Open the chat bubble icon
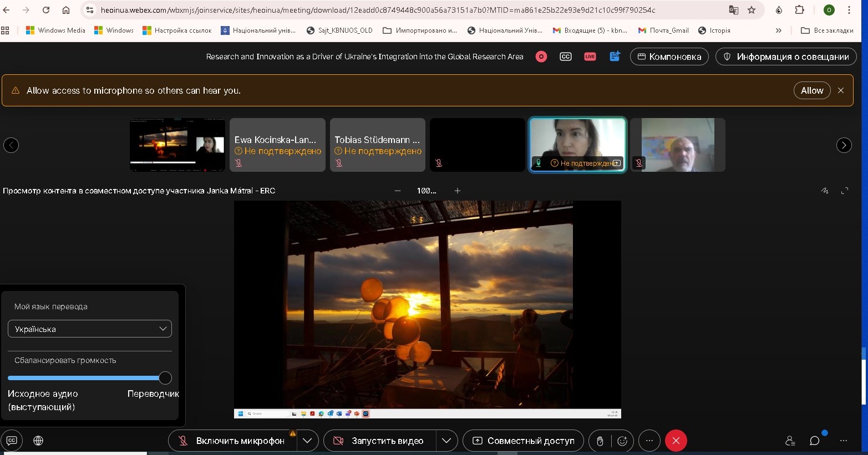The width and height of the screenshot is (868, 455). tap(814, 441)
